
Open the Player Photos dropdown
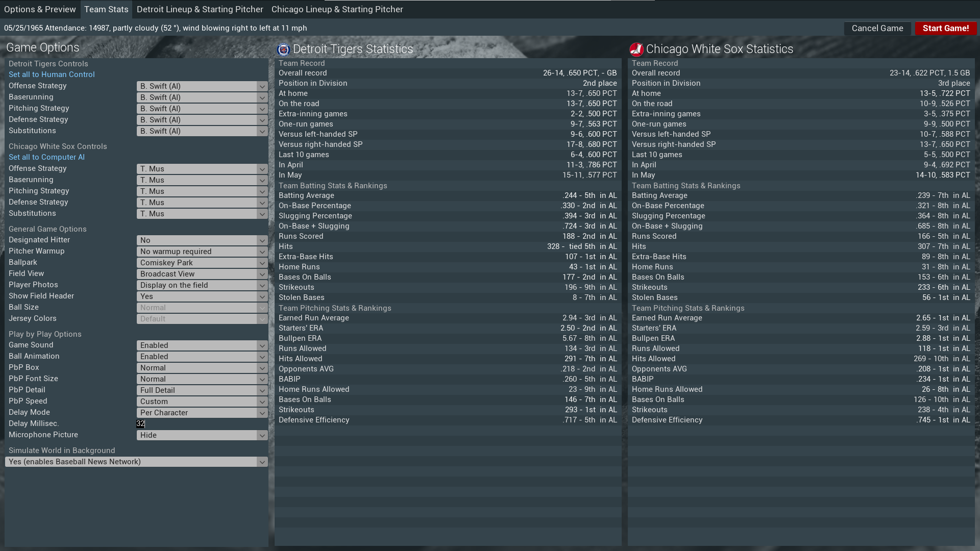(202, 285)
